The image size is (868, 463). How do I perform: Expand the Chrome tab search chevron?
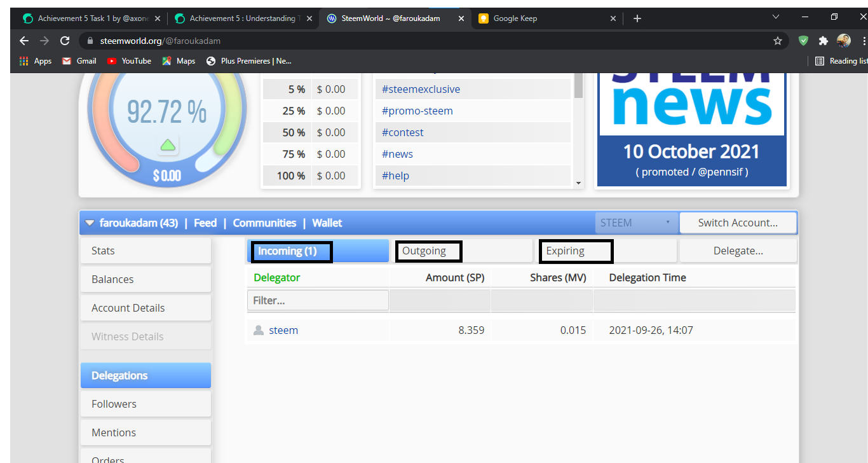(x=776, y=17)
